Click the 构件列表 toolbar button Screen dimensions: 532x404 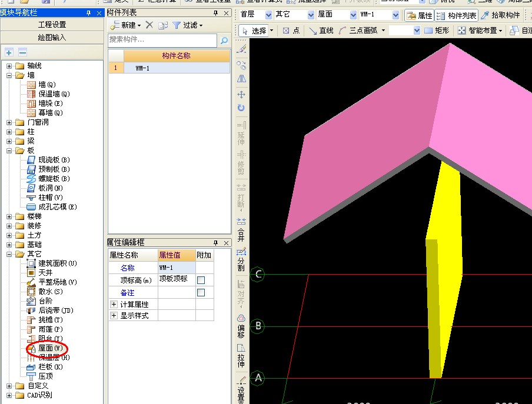coord(456,15)
